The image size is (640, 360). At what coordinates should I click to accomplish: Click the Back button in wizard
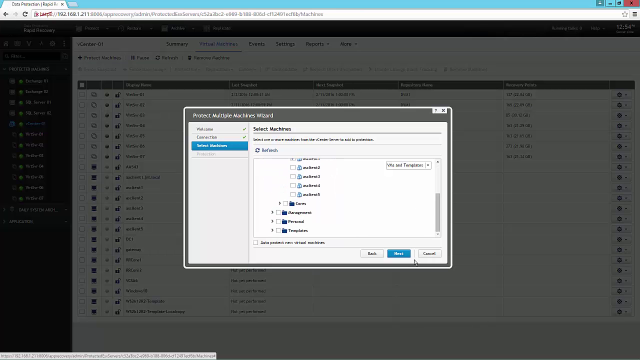coord(372,253)
